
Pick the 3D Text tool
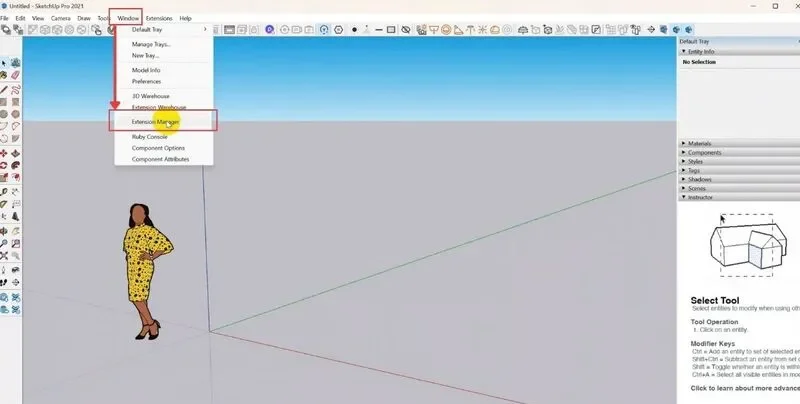[x=16, y=217]
